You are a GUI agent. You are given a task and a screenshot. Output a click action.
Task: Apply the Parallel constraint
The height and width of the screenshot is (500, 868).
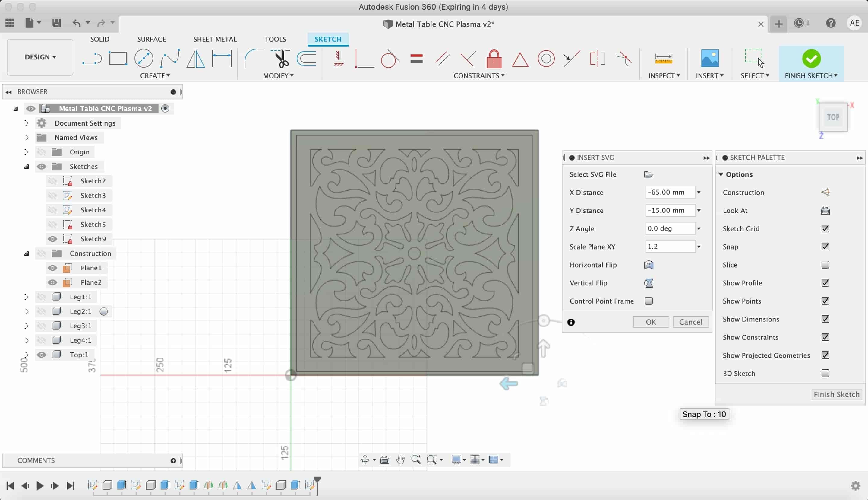442,58
